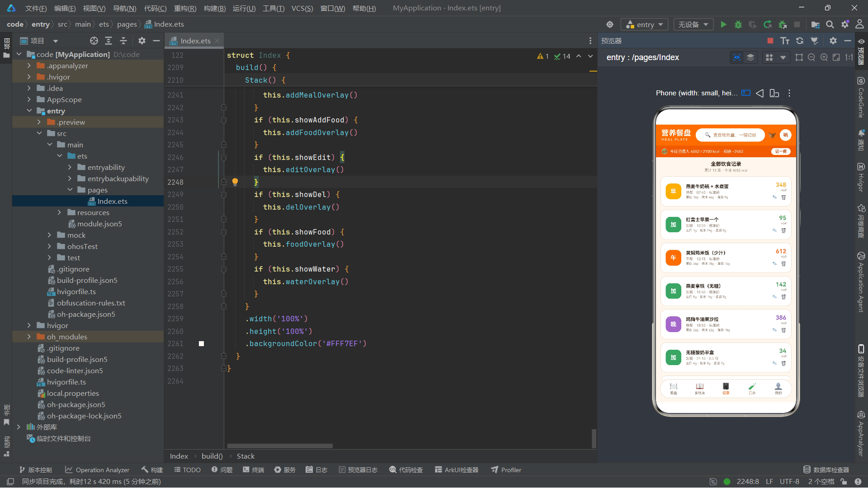Toggle tool window bars at bottom-left corner
Image resolution: width=868 pixels, height=488 pixels.
point(10,482)
